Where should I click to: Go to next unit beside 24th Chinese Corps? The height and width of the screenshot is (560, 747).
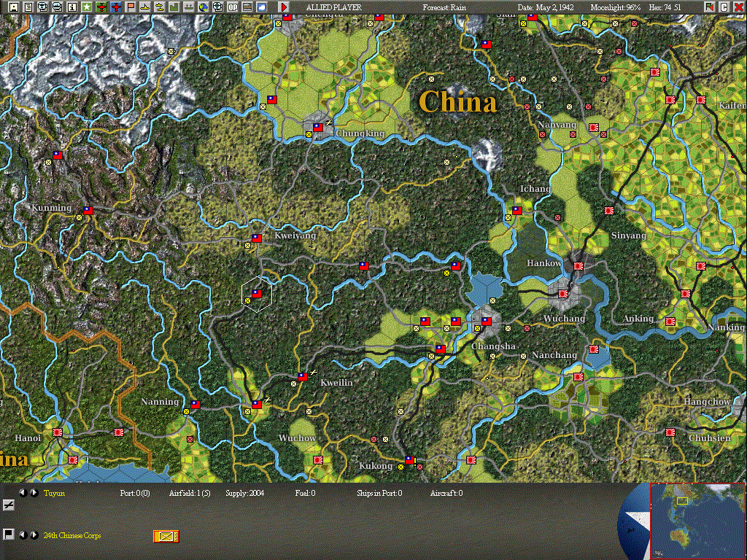34,534
